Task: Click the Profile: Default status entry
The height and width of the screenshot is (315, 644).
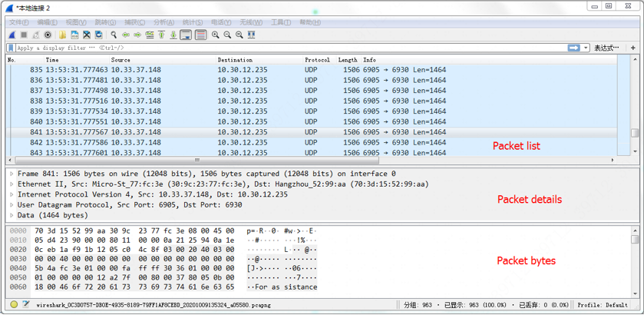Action: point(603,305)
